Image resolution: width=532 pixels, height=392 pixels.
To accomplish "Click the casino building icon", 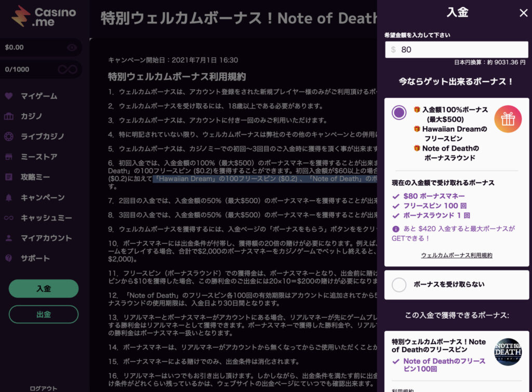I will pos(9,116).
